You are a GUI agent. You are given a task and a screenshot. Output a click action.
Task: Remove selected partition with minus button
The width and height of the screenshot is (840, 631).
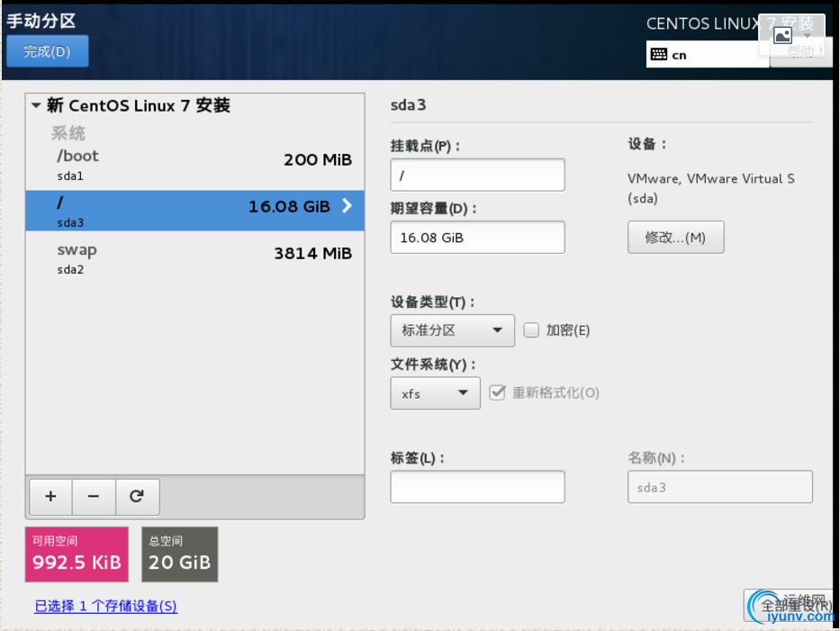pyautogui.click(x=94, y=497)
